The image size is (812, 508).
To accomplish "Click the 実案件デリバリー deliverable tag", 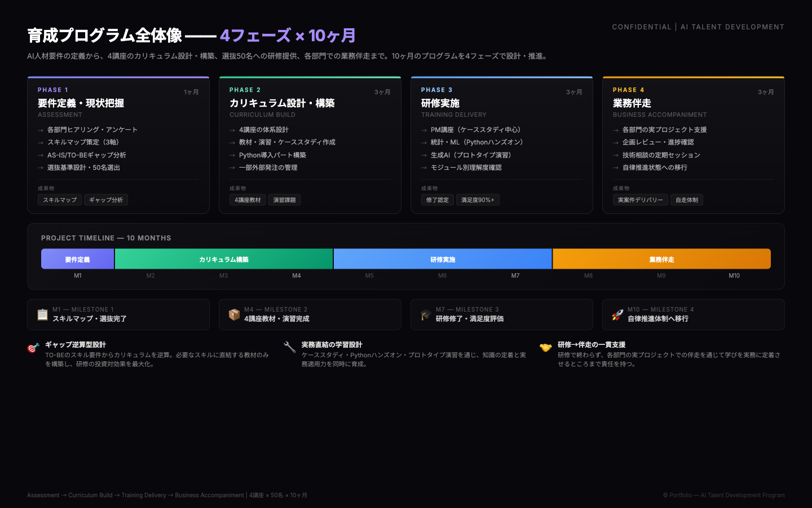I will coord(640,200).
